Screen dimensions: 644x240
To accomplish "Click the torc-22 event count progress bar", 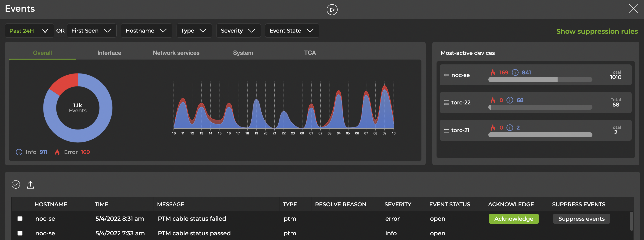I will pos(540,107).
